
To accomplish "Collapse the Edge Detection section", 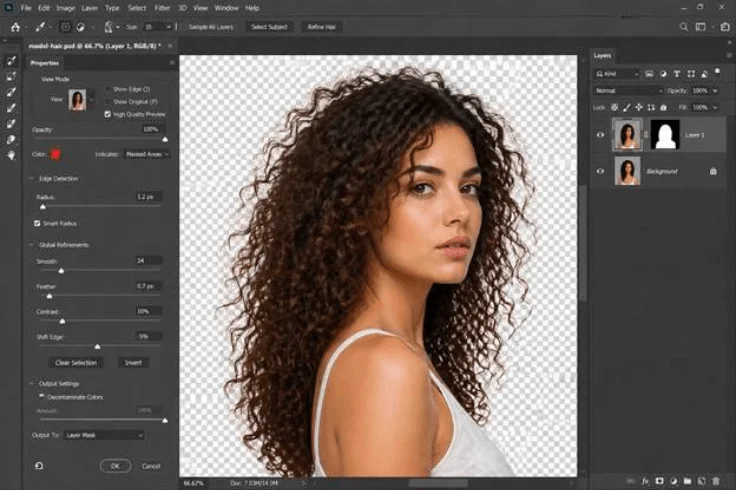I will (32, 179).
